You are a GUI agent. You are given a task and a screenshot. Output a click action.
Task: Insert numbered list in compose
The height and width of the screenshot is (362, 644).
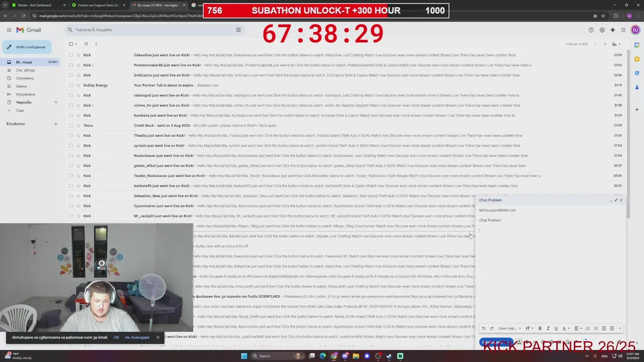587,328
